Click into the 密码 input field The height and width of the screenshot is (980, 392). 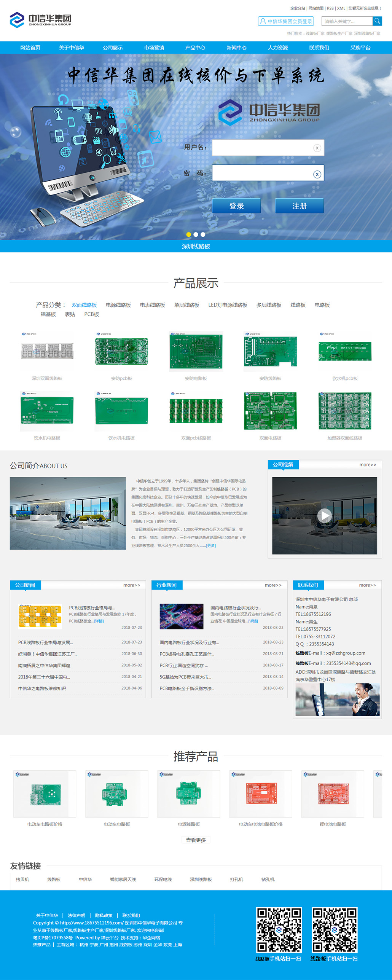point(268,173)
